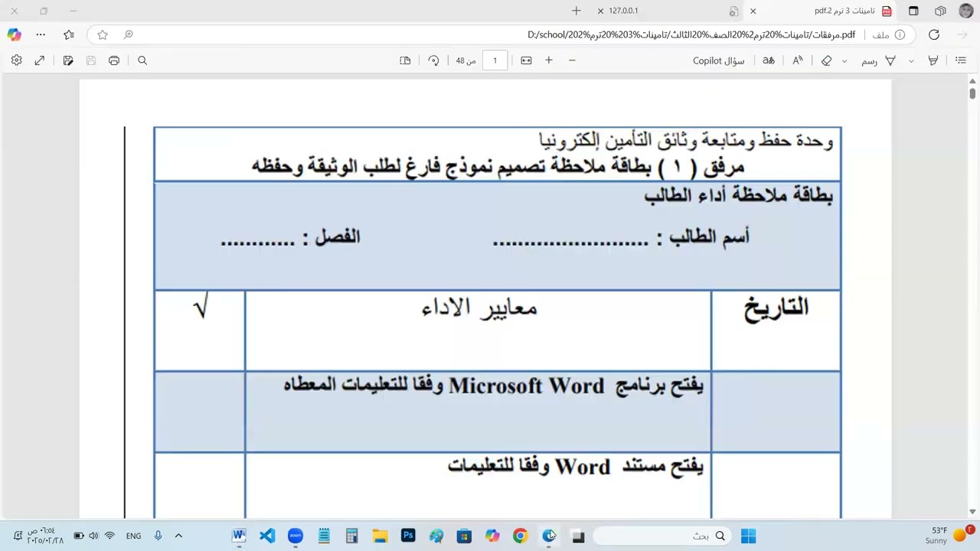Open the Task View icon
This screenshot has height=551, width=980.
pyautogui.click(x=578, y=536)
